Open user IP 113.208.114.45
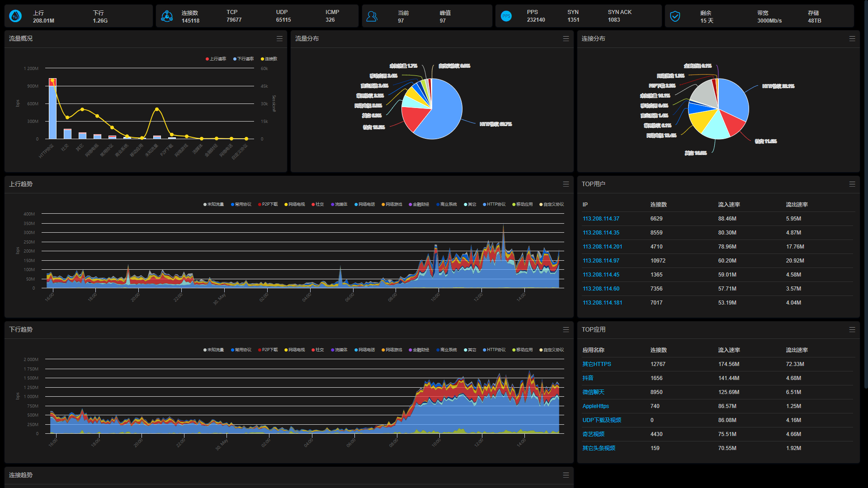Image resolution: width=868 pixels, height=488 pixels. click(x=601, y=275)
